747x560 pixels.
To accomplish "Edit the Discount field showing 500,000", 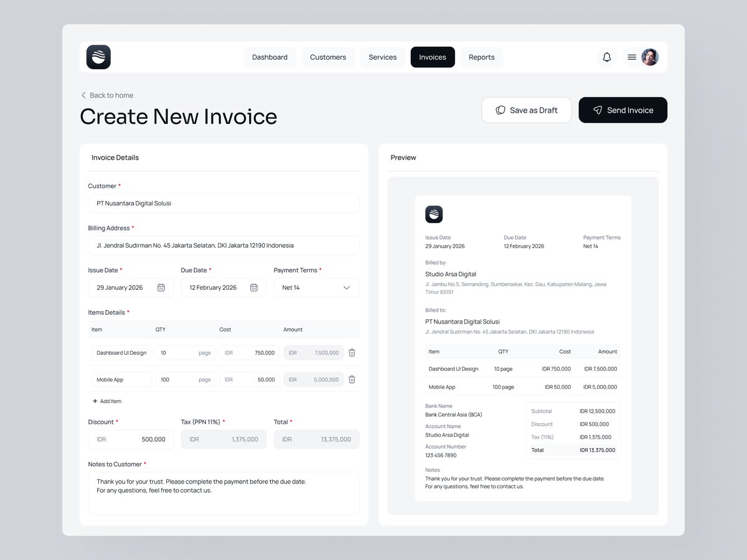I will point(131,439).
